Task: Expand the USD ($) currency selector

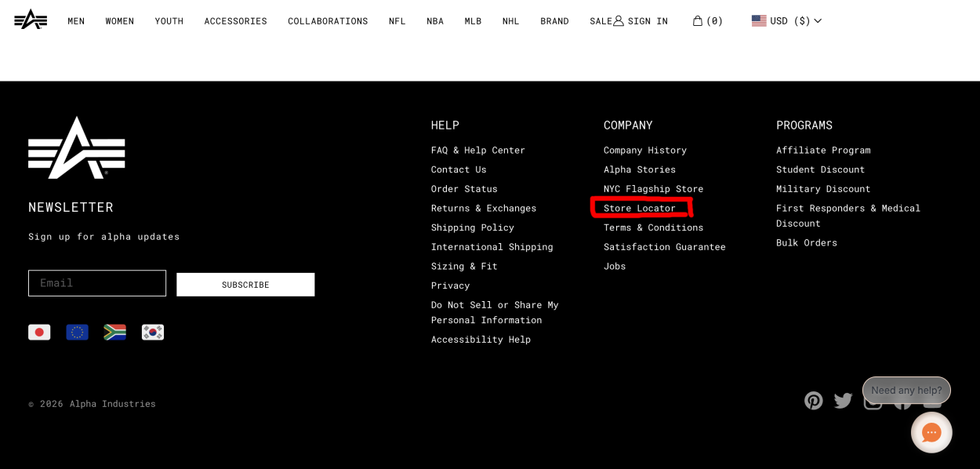Action: (786, 21)
